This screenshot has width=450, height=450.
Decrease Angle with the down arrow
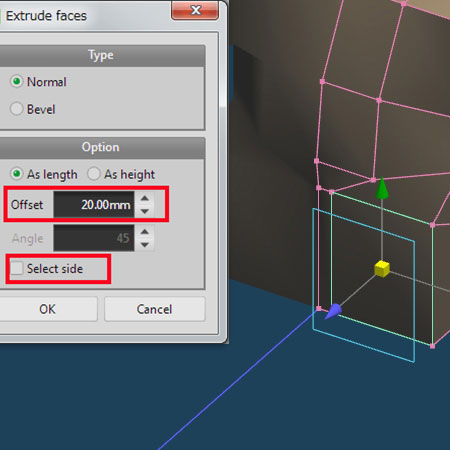coord(144,245)
